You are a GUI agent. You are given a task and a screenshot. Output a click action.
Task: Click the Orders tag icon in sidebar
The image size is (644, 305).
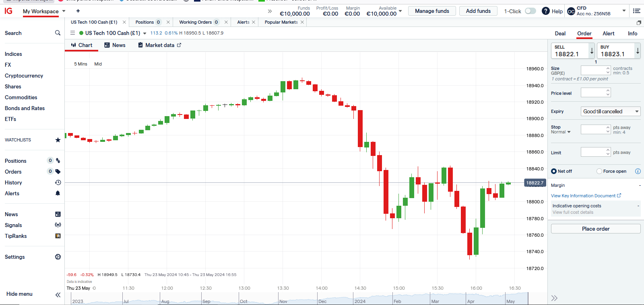point(58,172)
